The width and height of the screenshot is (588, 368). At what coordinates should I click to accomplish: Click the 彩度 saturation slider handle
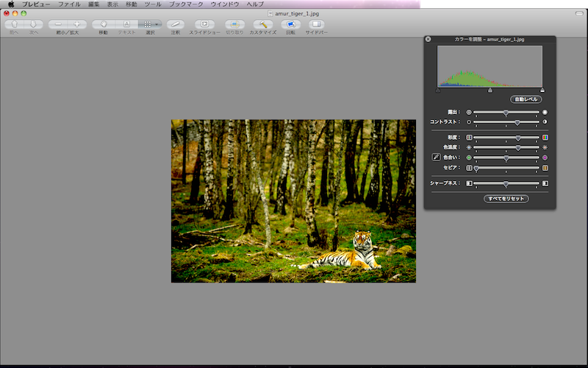coord(518,138)
